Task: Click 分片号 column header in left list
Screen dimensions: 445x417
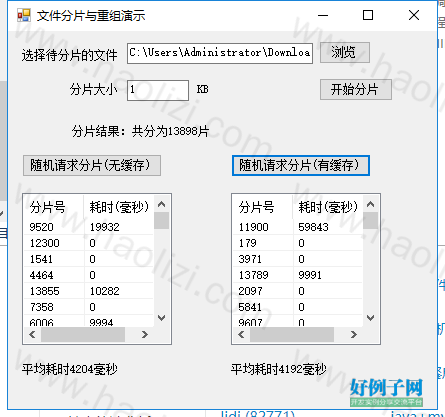Action: click(x=54, y=207)
